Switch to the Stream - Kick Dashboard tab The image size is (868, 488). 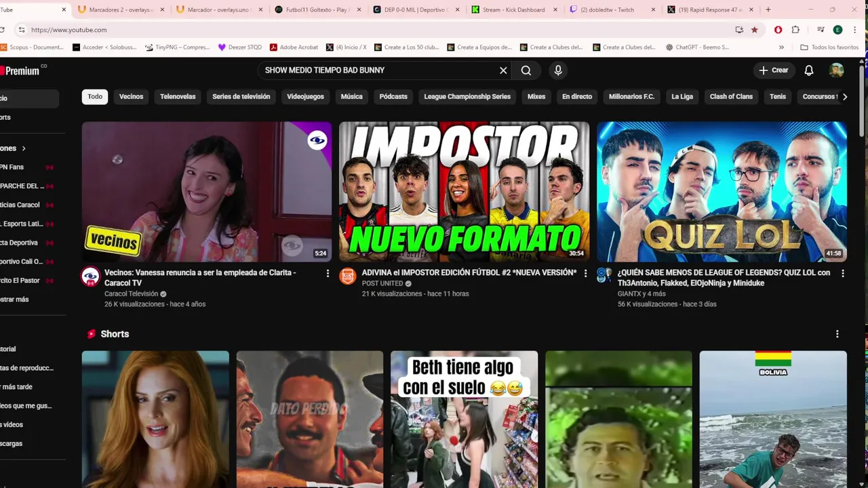click(513, 9)
